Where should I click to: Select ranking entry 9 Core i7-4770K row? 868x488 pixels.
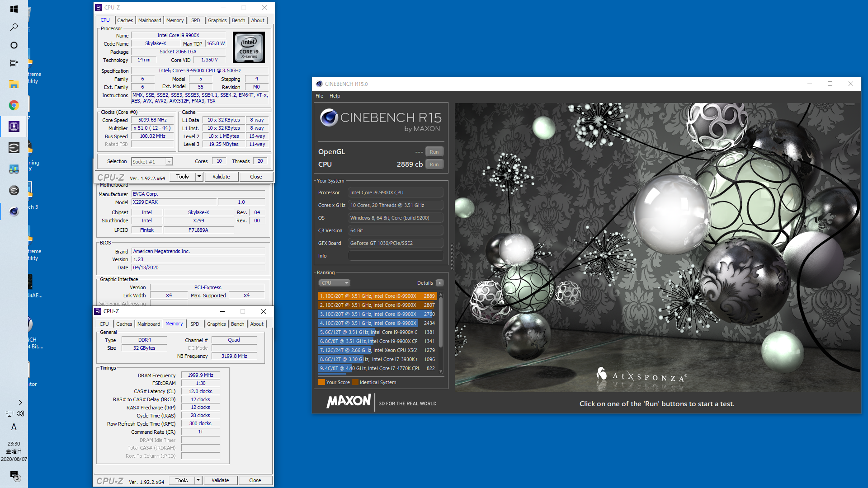[x=377, y=368]
